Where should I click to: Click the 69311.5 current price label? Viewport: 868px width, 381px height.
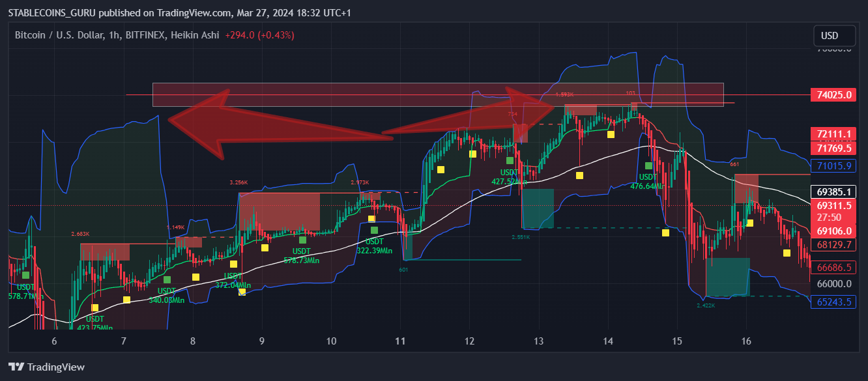[834, 205]
